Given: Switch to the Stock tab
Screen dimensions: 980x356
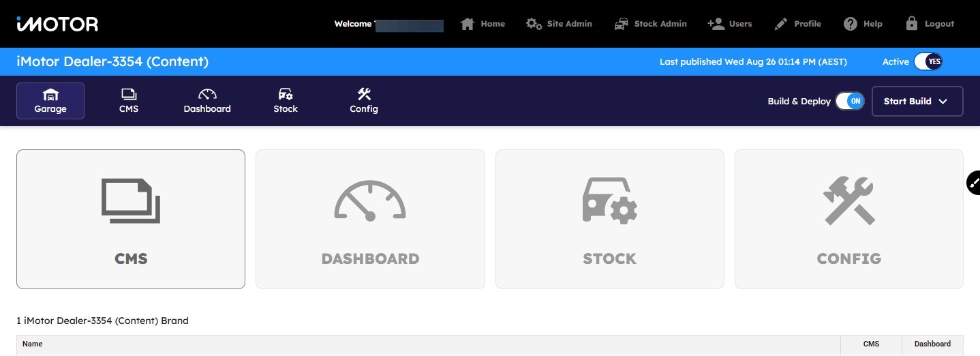Looking at the screenshot, I should coord(286,101).
